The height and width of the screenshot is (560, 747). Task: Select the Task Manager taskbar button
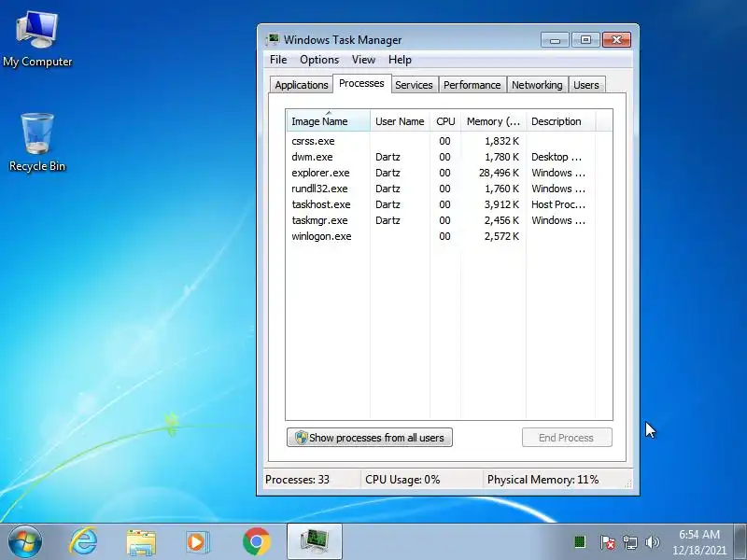coord(315,541)
